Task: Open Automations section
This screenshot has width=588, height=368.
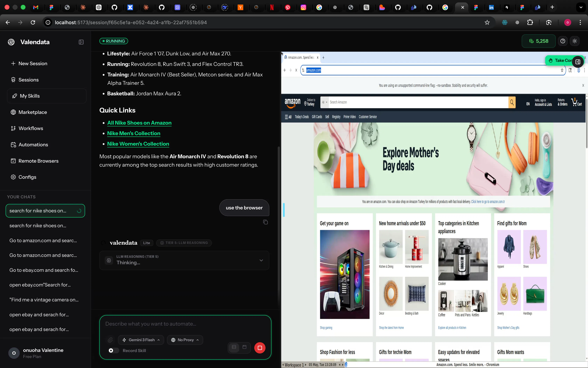Action: 29,145
